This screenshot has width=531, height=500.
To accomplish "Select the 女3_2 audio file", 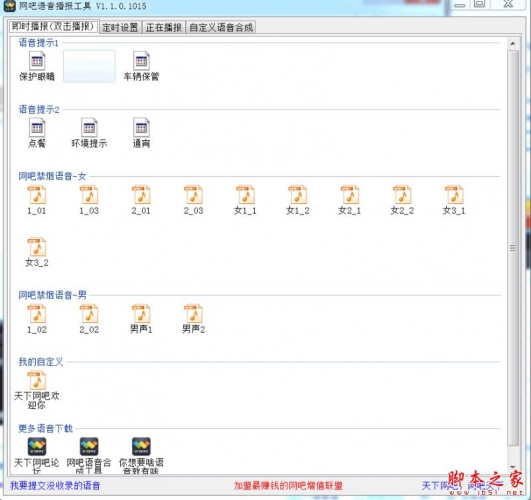I will 37,252.
